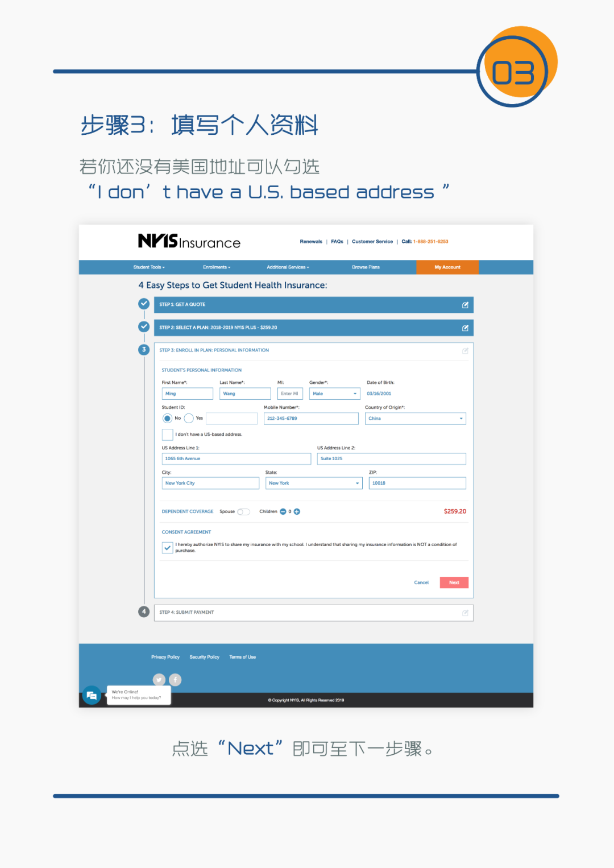Click the edit icon on Step 4 bar
Screen dimensions: 614x868
point(465,613)
